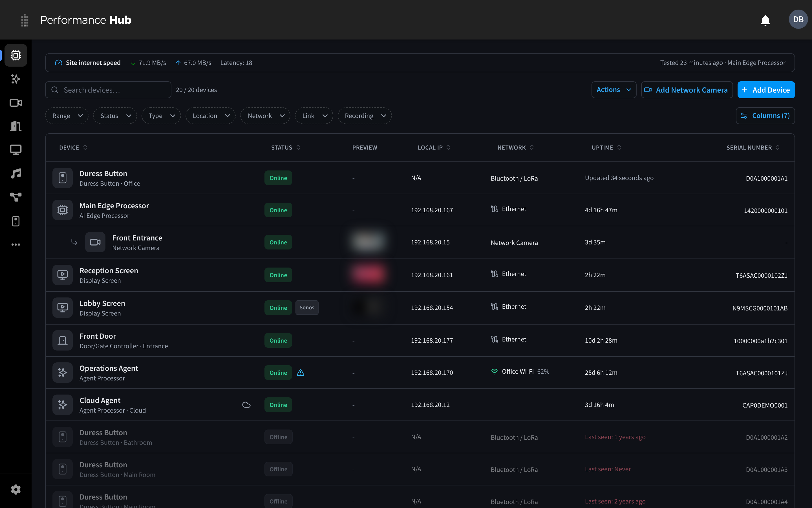Open the network topology sidebar icon
The height and width of the screenshot is (508, 812).
coord(16,197)
